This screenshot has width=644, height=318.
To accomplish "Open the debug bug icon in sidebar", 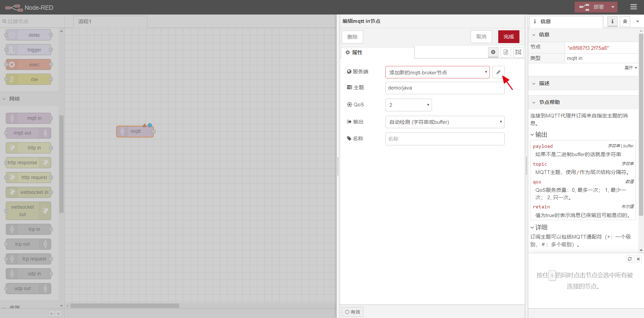I will coord(625,21).
